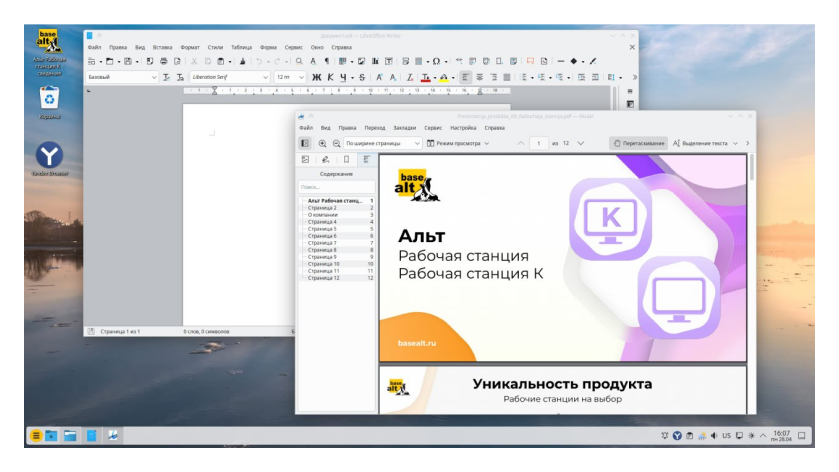The image size is (839, 472).
Task: Open Thumbnails panel icon in Okular
Action: (x=305, y=159)
